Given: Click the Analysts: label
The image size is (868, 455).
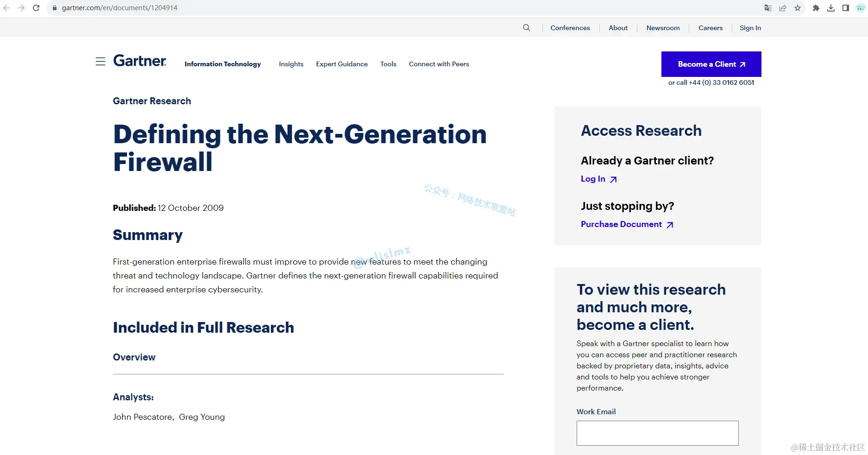Looking at the screenshot, I should [x=133, y=397].
